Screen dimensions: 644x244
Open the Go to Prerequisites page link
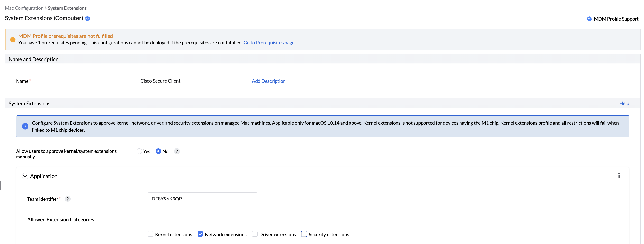(x=269, y=43)
